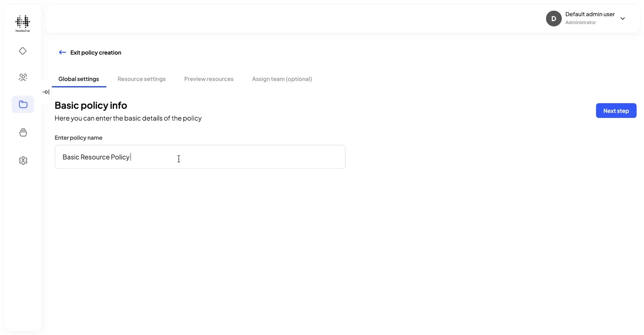The height and width of the screenshot is (335, 644).
Task: Click the D avatar circle at top right
Action: 553,18
